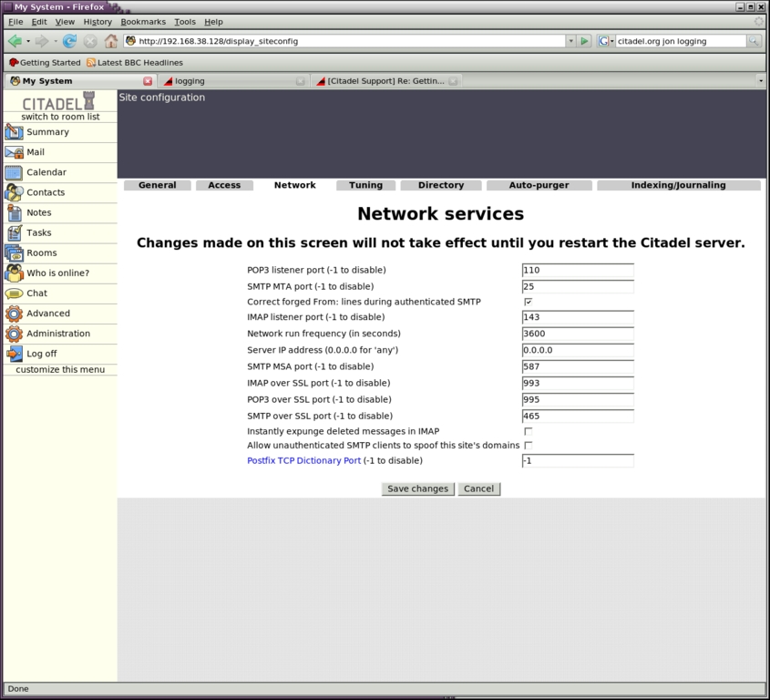Allow unauthenticated SMTP spoofing checkbox
The width and height of the screenshot is (770, 700).
point(529,445)
